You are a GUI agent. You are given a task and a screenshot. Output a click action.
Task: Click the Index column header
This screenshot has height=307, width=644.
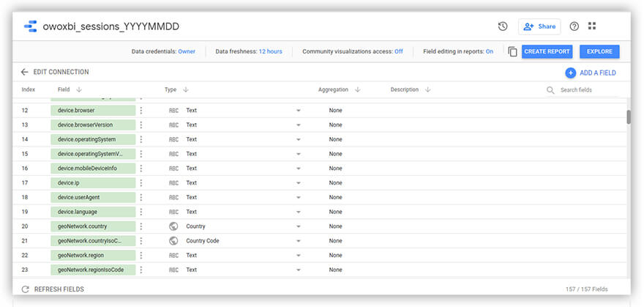click(29, 89)
